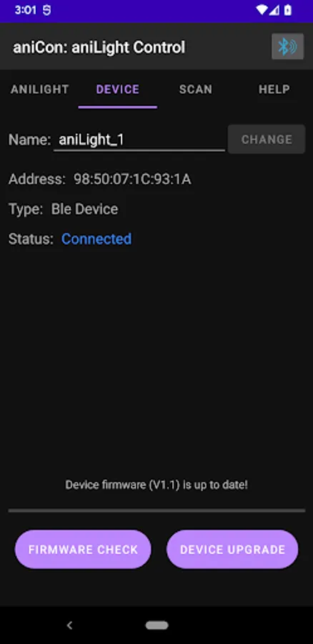313x644 pixels.
Task: Switch to the ANILIGHT tab
Action: (x=39, y=89)
